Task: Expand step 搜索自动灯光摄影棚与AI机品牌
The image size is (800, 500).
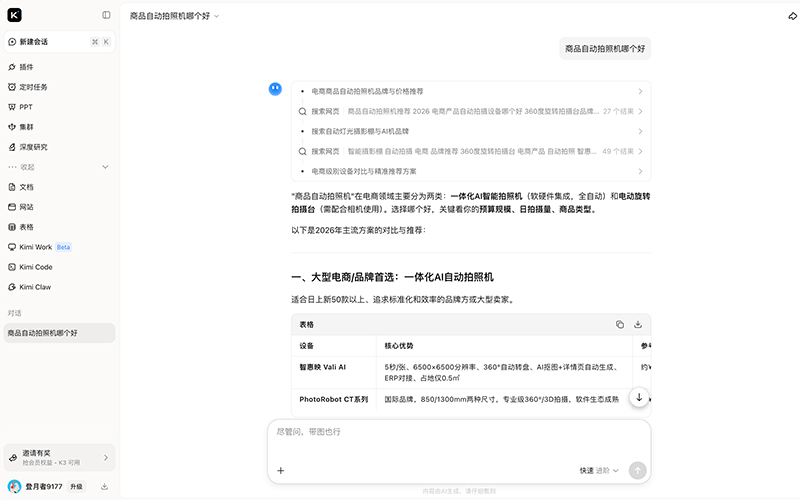Action: click(471, 131)
